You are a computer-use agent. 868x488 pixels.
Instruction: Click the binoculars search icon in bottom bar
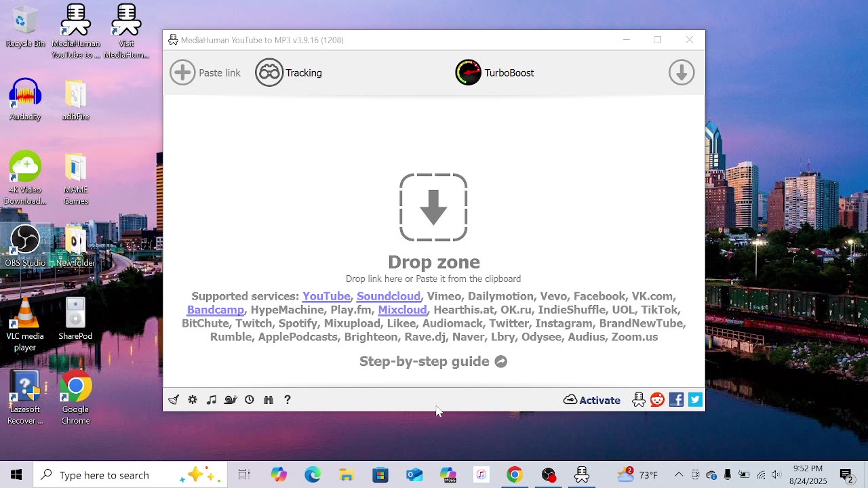269,400
